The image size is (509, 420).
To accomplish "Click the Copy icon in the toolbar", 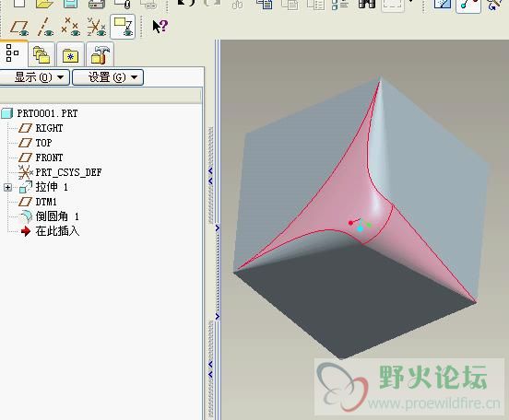I will [x=265, y=5].
